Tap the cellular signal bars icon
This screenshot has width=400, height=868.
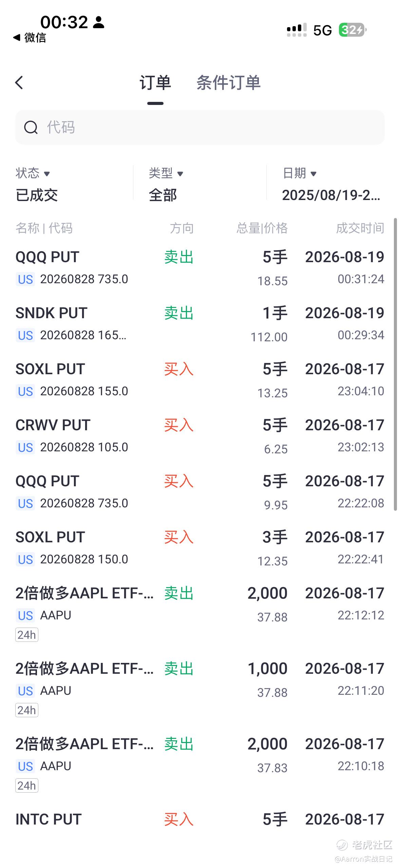(x=297, y=30)
